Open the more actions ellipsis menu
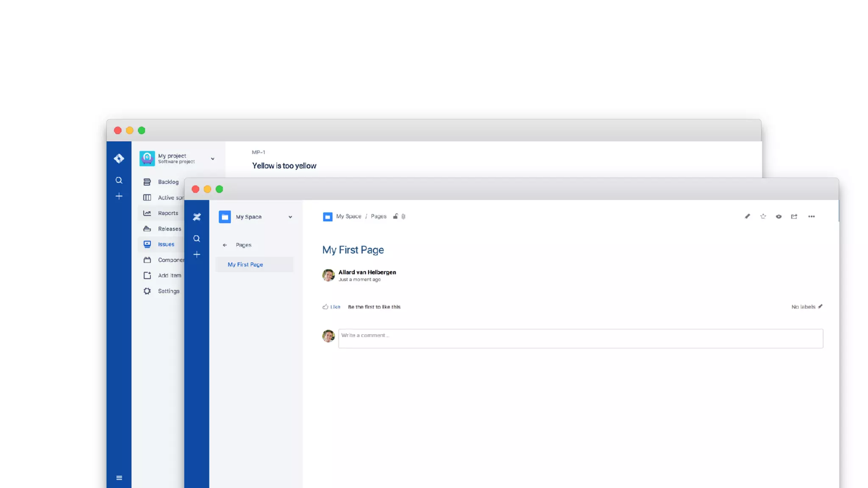The height and width of the screenshot is (488, 868). 811,216
